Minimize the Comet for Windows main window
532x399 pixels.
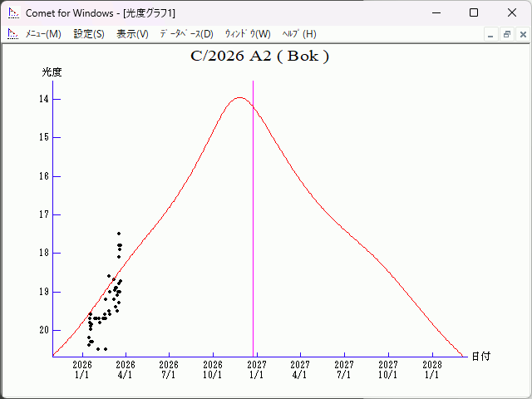click(x=435, y=12)
